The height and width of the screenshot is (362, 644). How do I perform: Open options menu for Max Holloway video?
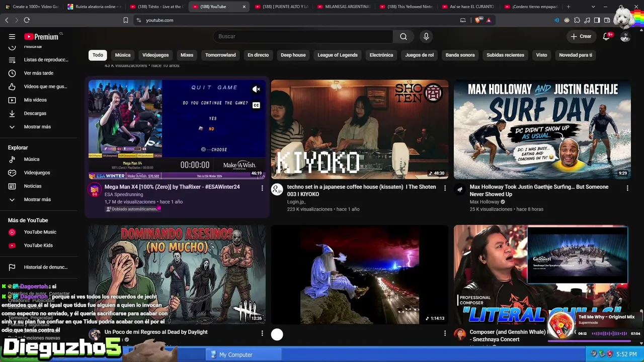click(627, 188)
